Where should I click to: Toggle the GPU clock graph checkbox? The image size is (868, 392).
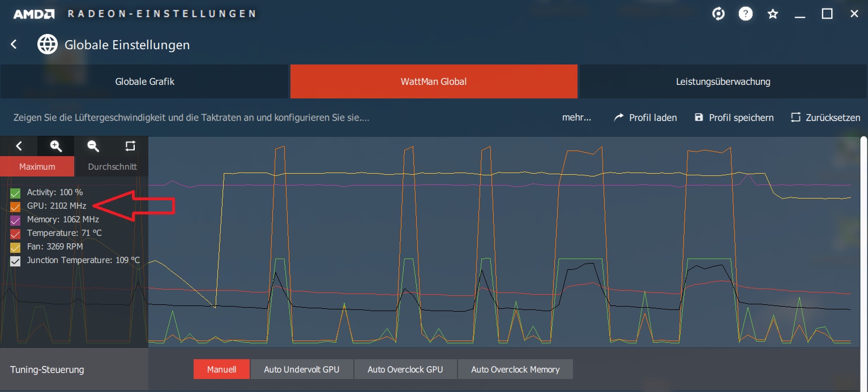[x=15, y=206]
